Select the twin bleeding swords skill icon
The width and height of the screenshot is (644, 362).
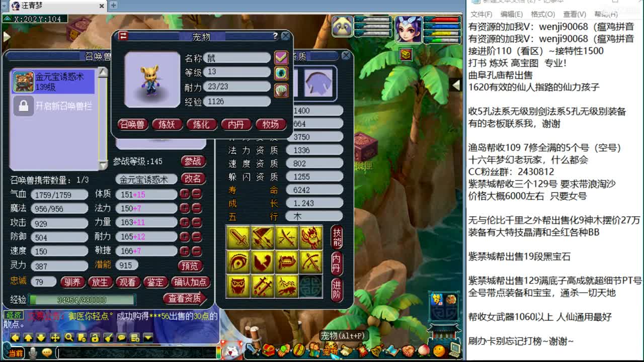(x=263, y=286)
